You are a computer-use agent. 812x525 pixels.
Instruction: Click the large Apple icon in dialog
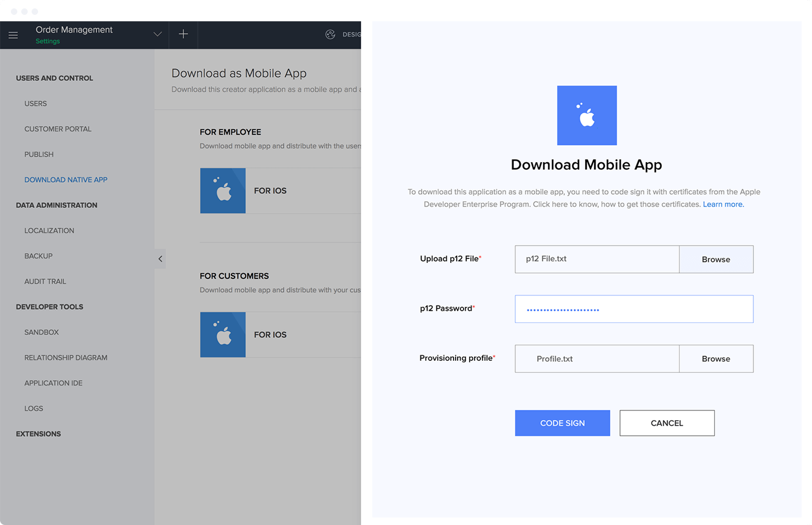coord(587,115)
